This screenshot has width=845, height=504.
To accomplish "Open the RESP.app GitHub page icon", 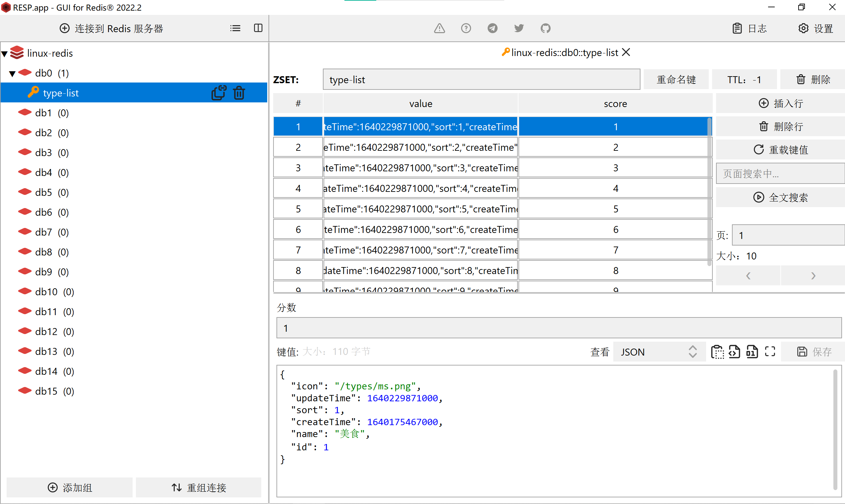I will point(545,28).
